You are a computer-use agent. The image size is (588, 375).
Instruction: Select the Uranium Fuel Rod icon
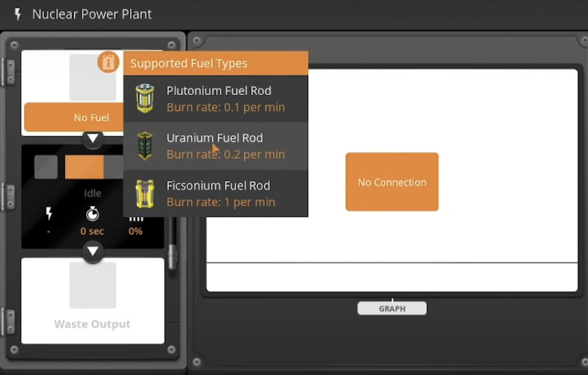coord(144,146)
